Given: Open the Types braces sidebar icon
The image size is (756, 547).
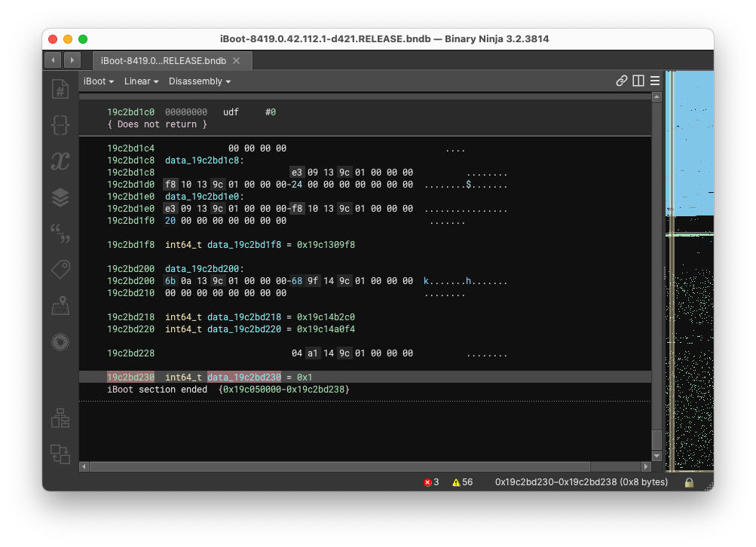Looking at the screenshot, I should coord(60,125).
